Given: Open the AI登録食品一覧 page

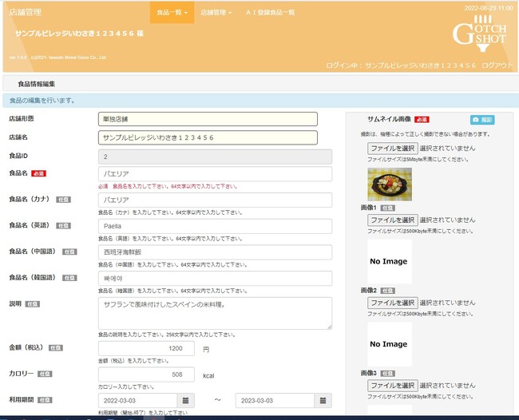Looking at the screenshot, I should click(270, 13).
